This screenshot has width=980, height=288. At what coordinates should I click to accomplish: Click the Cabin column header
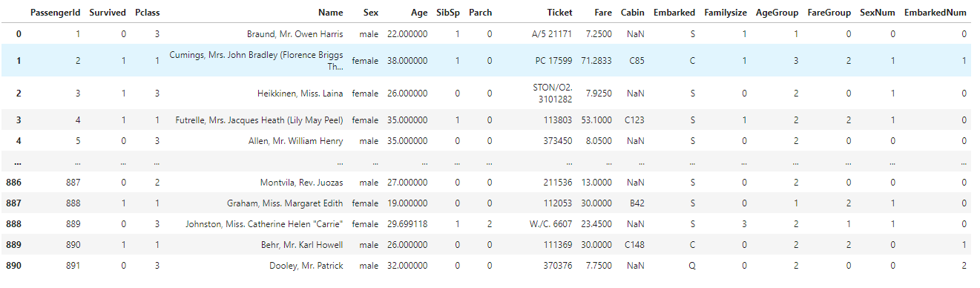(x=633, y=13)
